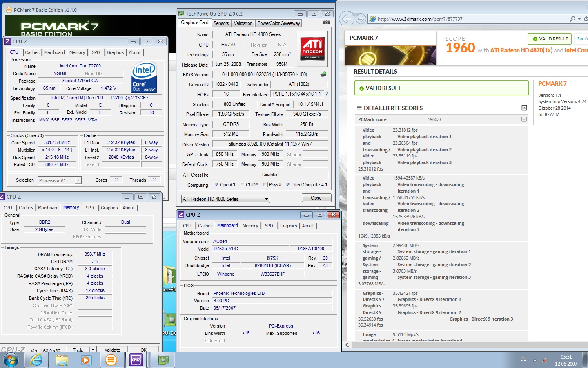Open Windows Explorer from the taskbar
Screen dimensions: 588x368
pos(62,360)
